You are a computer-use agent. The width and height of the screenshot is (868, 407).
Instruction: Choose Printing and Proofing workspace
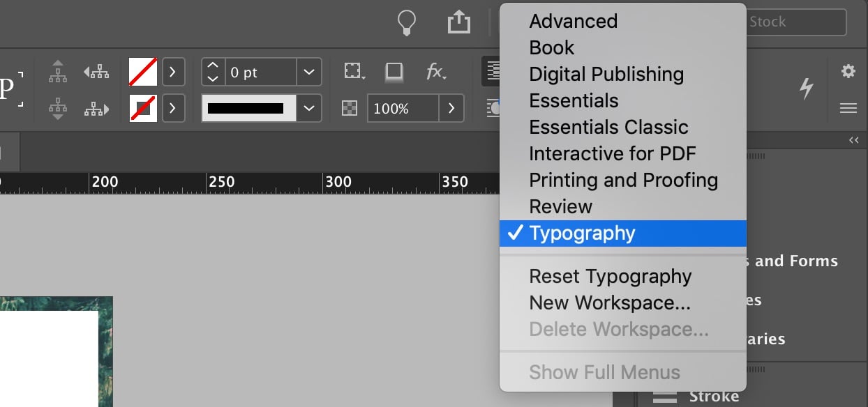[623, 180]
